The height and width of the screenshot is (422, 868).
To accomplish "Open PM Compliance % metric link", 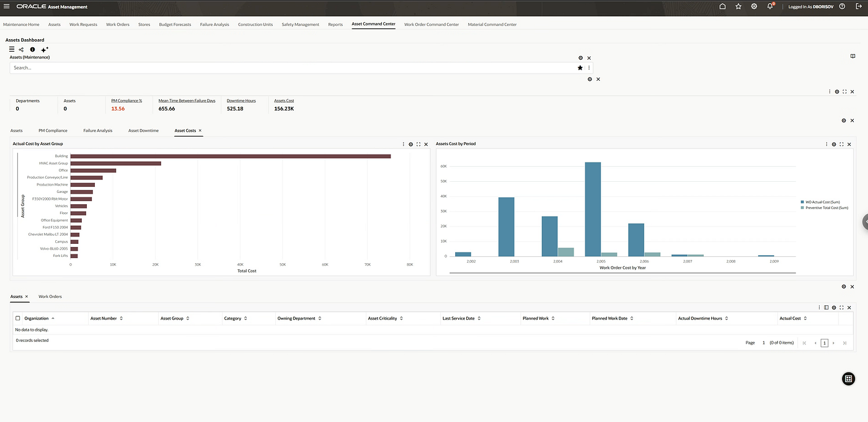I will click(x=126, y=101).
